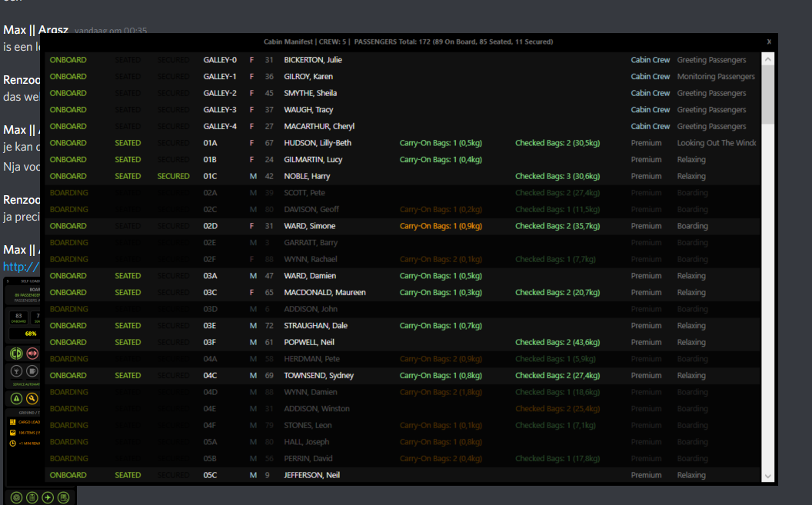The width and height of the screenshot is (812, 505).
Task: Click the yellow 68% progress bar
Action: pos(31,334)
